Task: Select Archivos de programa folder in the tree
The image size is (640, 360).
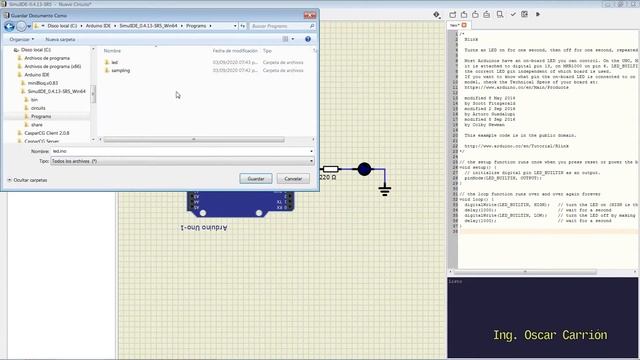Action: coord(47,58)
